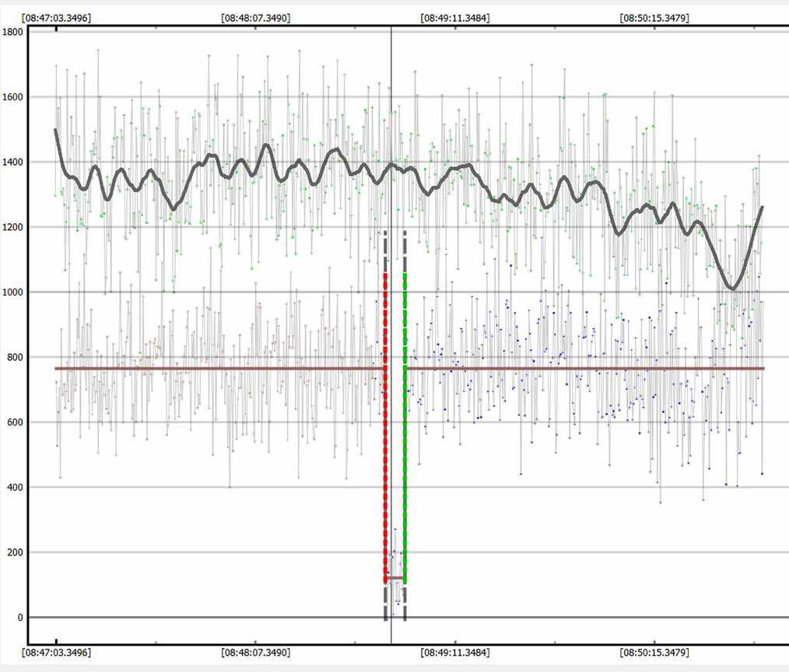
Task: Click the 200 y-axis value
Action: (x=15, y=552)
